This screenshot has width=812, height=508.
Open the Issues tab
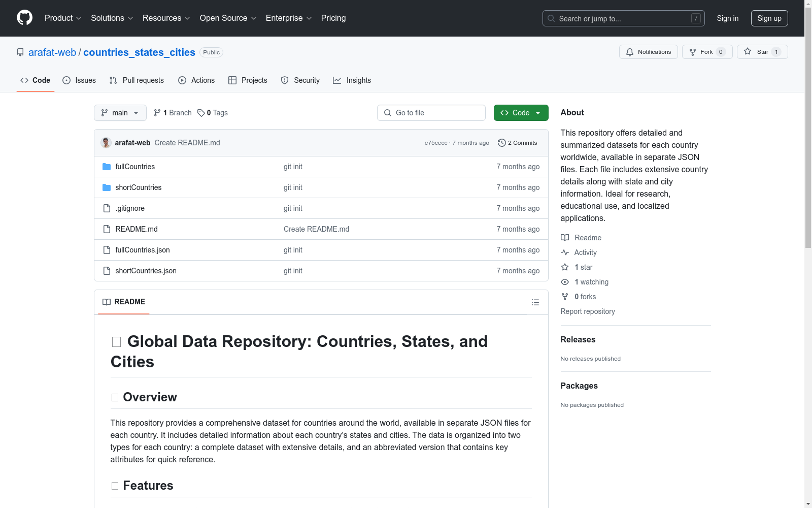coord(79,80)
